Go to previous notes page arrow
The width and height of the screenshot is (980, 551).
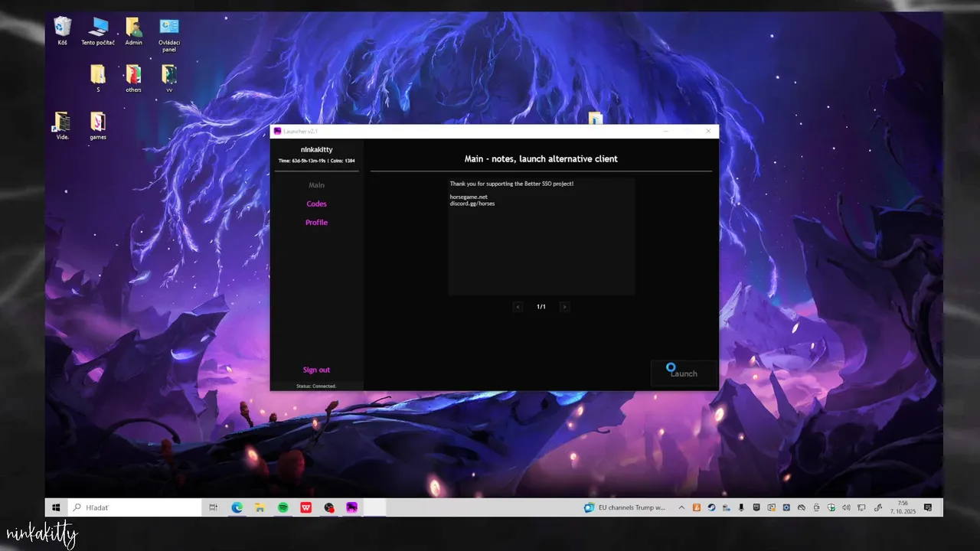click(518, 307)
